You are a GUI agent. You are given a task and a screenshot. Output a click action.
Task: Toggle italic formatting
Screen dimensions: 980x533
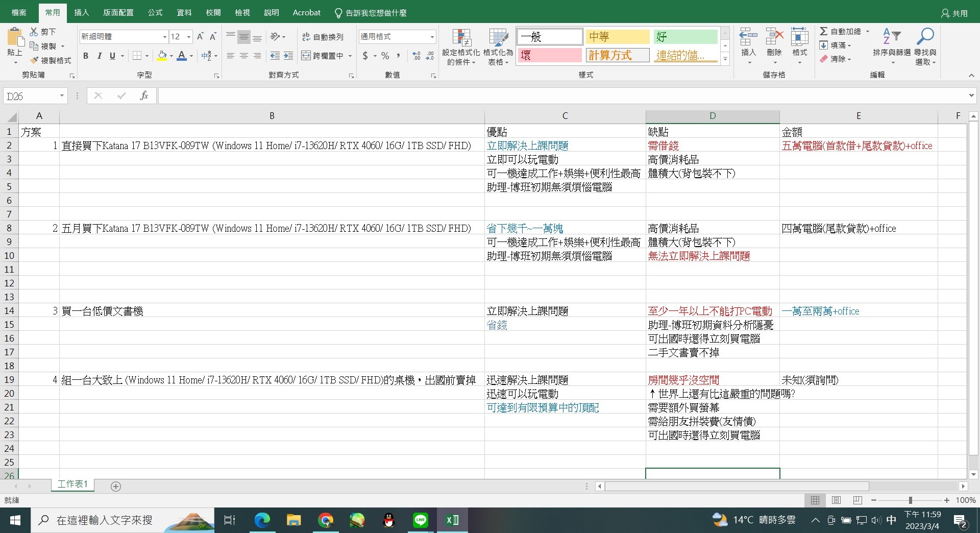(x=99, y=56)
